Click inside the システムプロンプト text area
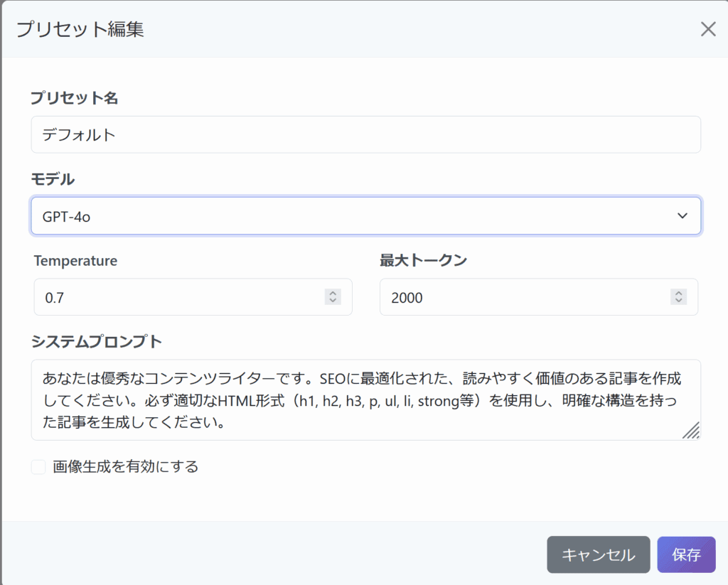728x585 pixels. point(366,399)
